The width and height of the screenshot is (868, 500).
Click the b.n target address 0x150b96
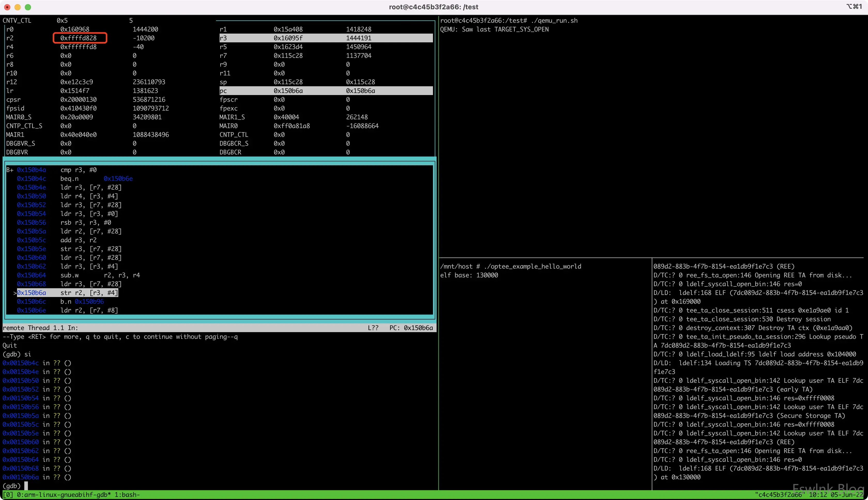pos(89,301)
